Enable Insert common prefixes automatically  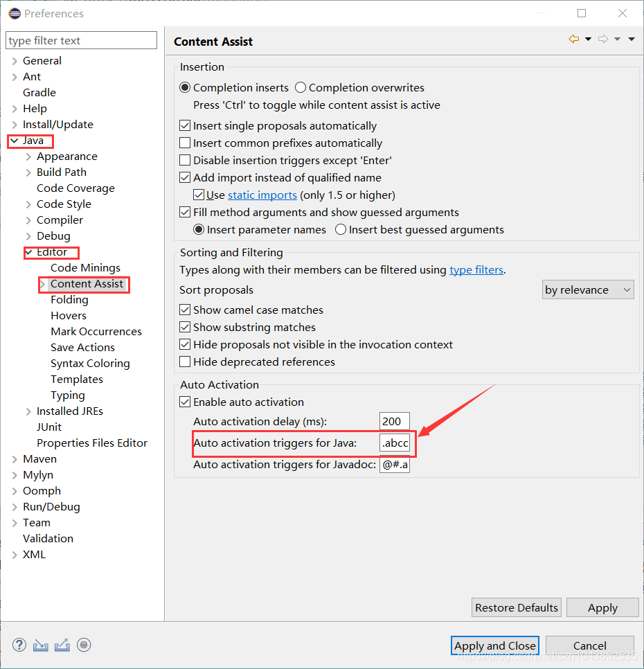(185, 143)
